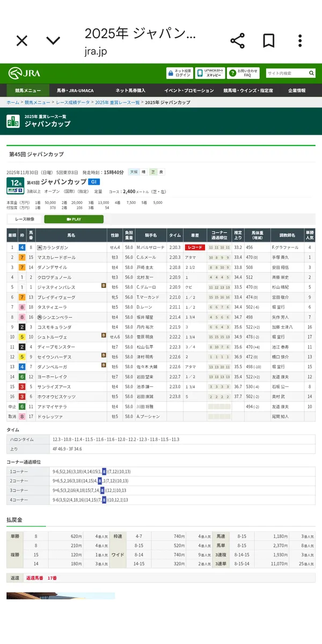Open the UMACAスマート スマッピー button
The height and width of the screenshot is (644, 322).
pyautogui.click(x=210, y=74)
